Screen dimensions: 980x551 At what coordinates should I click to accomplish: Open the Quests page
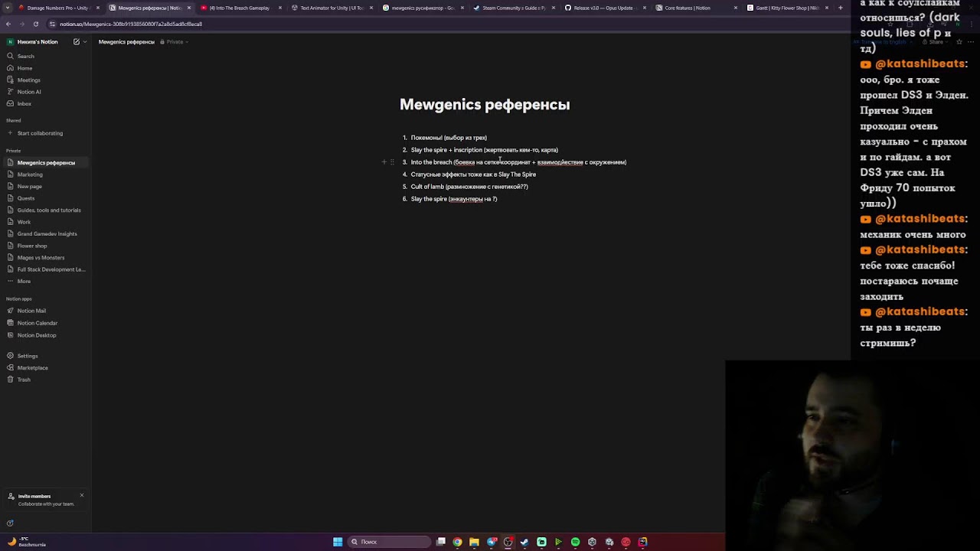(46, 198)
